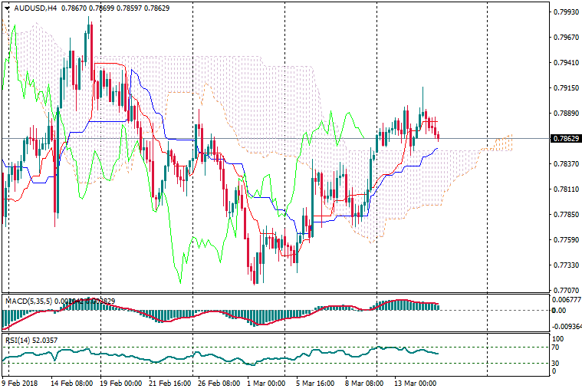
Task: Click the RSI scale 70 level label
Action: click(x=557, y=348)
